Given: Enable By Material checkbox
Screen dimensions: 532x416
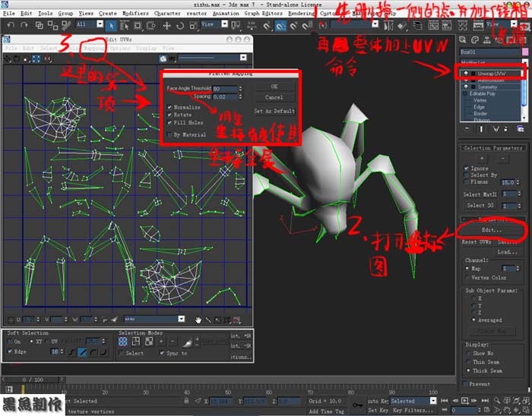Looking at the screenshot, I should [x=169, y=135].
